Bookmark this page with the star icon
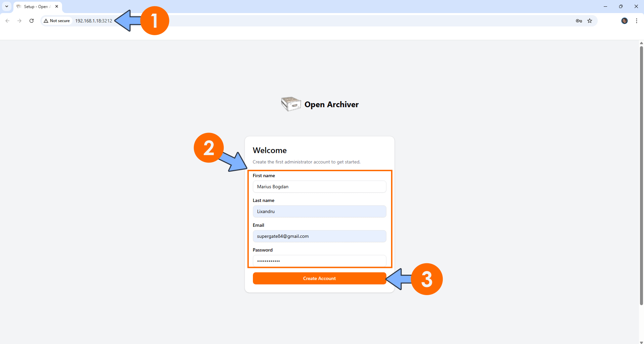Screen dimensions: 644x344 tap(590, 21)
